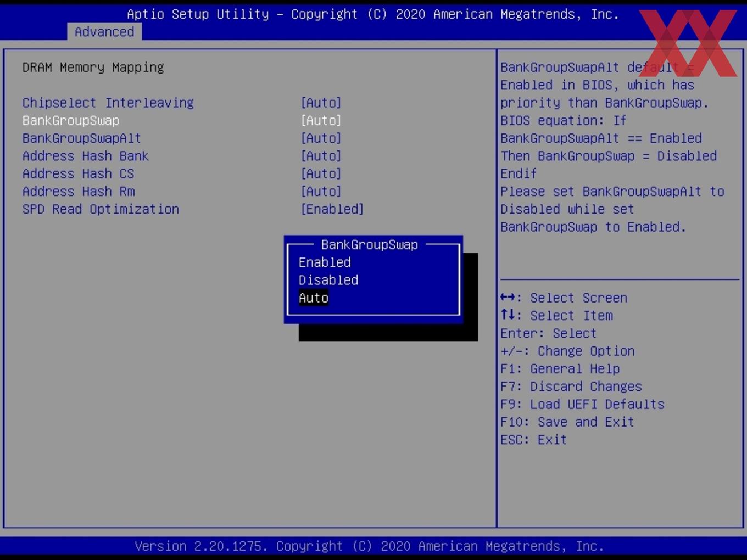Viewport: 747px width, 560px height.
Task: Click the Aptio Setup Utility title text
Action: (373, 14)
